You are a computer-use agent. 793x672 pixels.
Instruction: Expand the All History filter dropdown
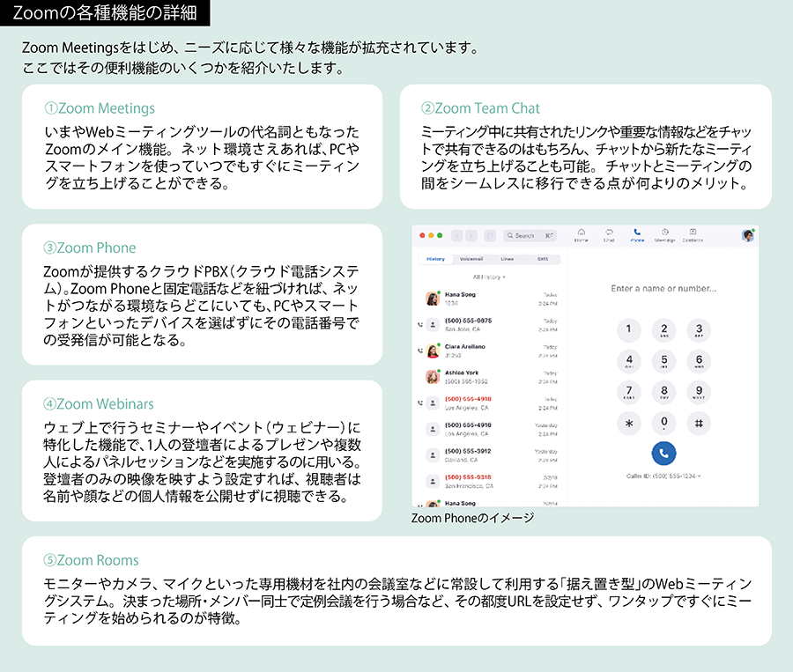click(x=492, y=277)
